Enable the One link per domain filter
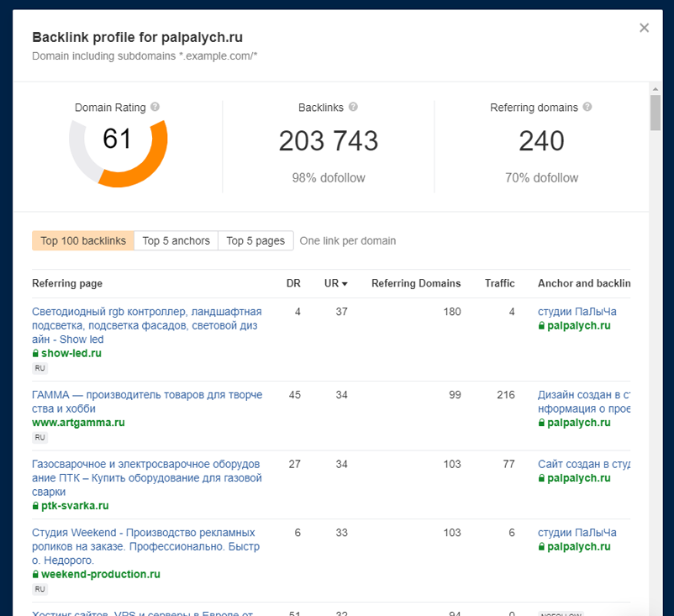 tap(347, 240)
